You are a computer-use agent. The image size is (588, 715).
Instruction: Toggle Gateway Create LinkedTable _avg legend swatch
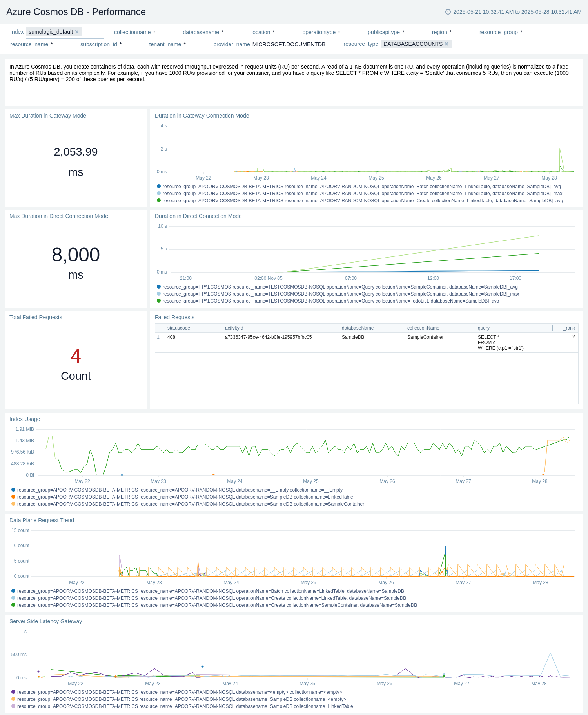159,200
